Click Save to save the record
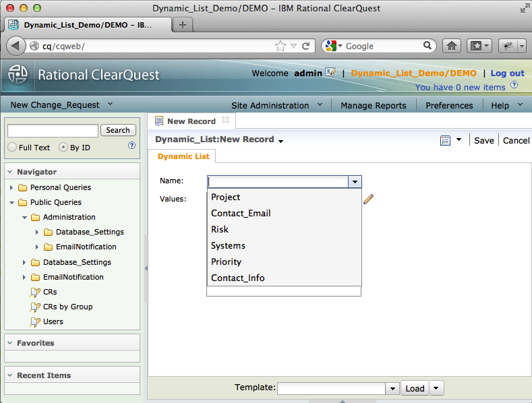 pyautogui.click(x=484, y=140)
